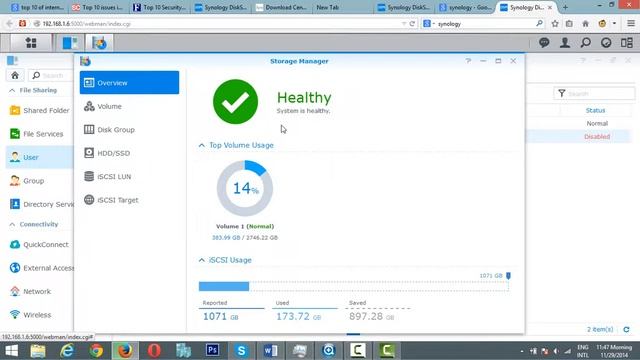The image size is (640, 360).
Task: Open Disk Group section
Action: (129, 130)
